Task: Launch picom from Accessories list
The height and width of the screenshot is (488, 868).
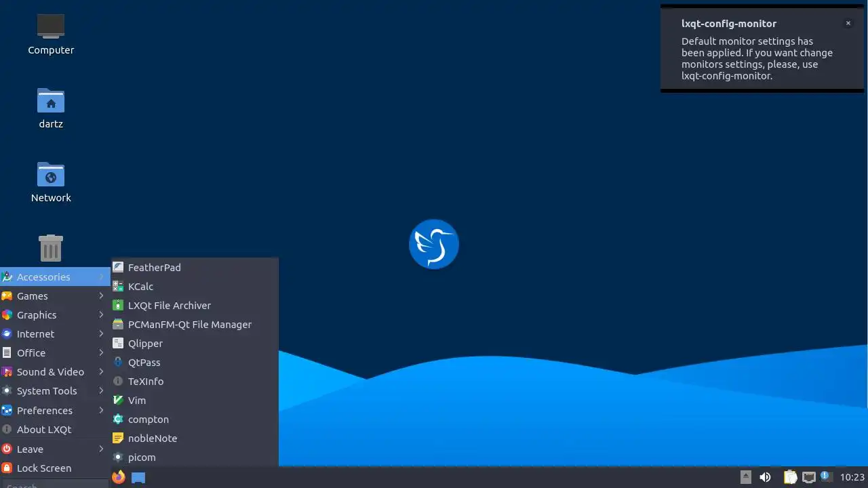Action: (195, 457)
